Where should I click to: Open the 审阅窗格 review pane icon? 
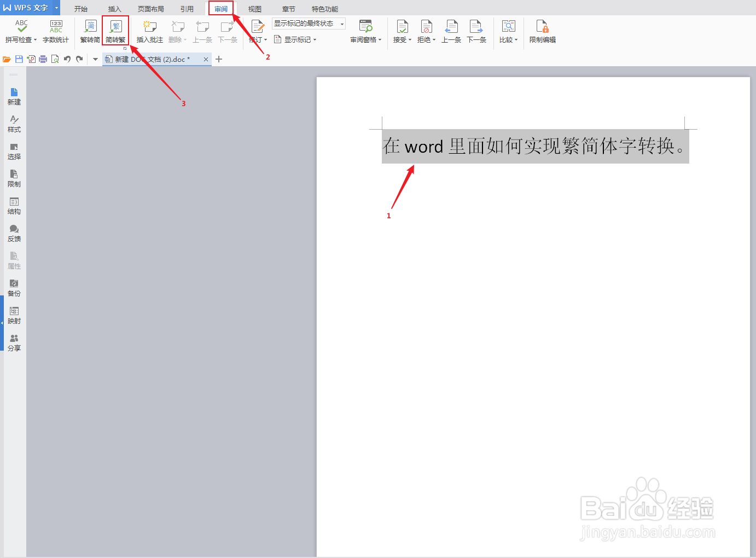[365, 26]
